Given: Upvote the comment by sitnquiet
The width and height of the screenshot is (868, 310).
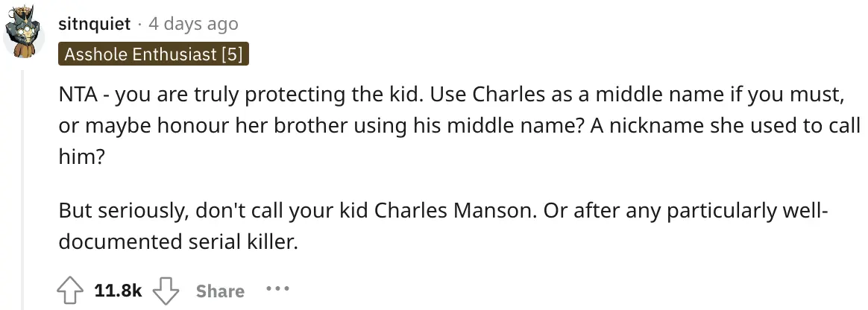Looking at the screenshot, I should click(71, 291).
